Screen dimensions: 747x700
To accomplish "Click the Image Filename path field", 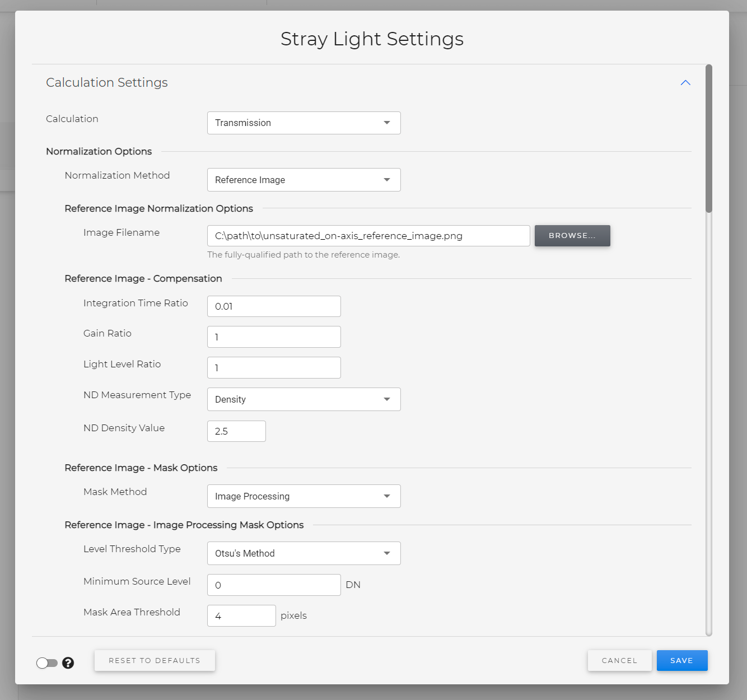I will [368, 236].
